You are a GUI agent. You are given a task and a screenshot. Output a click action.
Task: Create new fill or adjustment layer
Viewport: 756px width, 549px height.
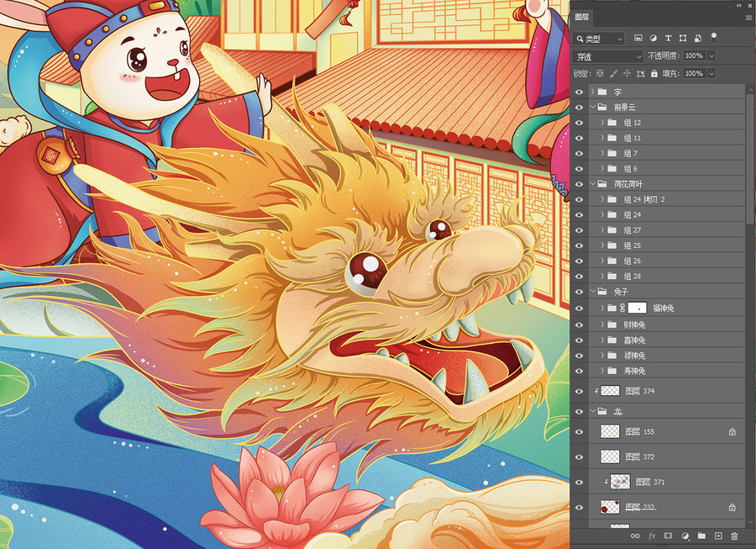point(685,536)
